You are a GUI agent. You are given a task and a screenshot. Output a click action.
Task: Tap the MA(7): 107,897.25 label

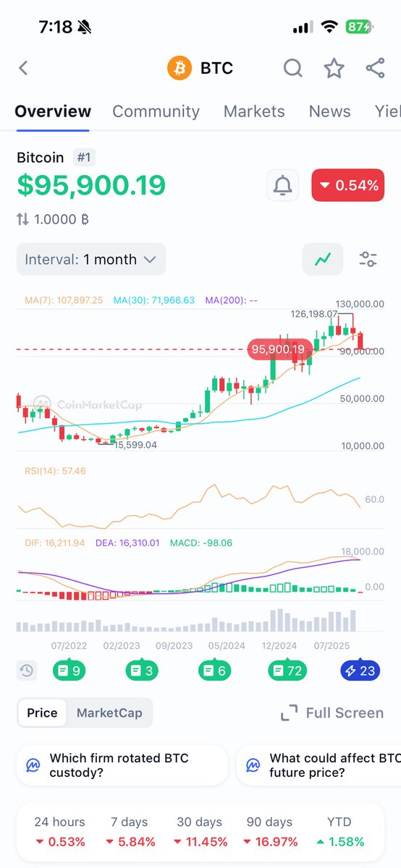[64, 299]
